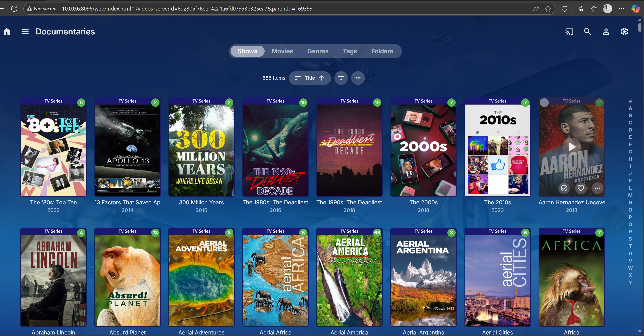644x336 pixels.
Task: Open the filter options button
Action: point(341,78)
